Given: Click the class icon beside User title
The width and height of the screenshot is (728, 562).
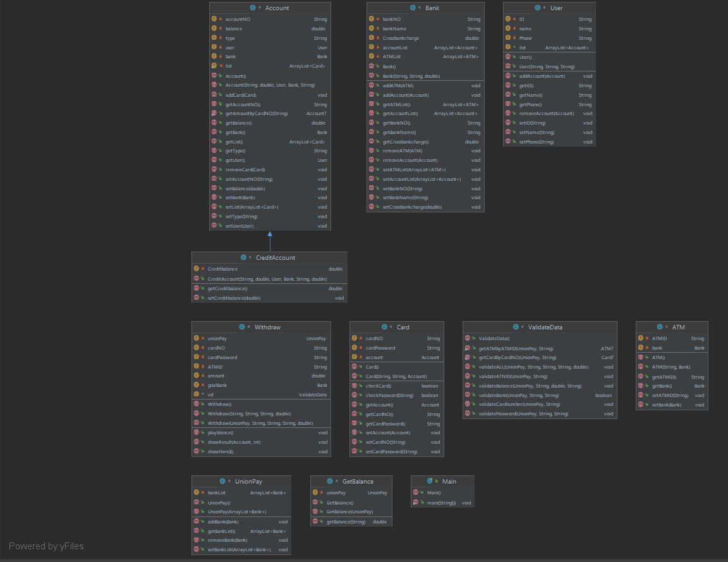Looking at the screenshot, I should [x=538, y=8].
